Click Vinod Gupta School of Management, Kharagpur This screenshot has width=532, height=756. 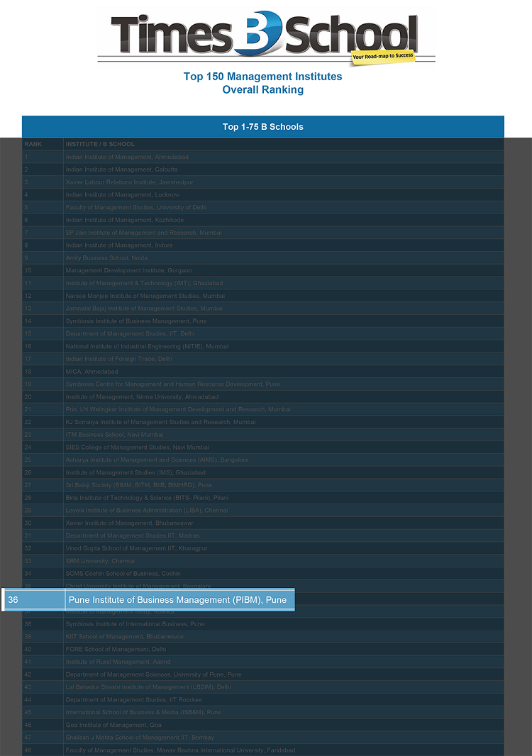[136, 548]
